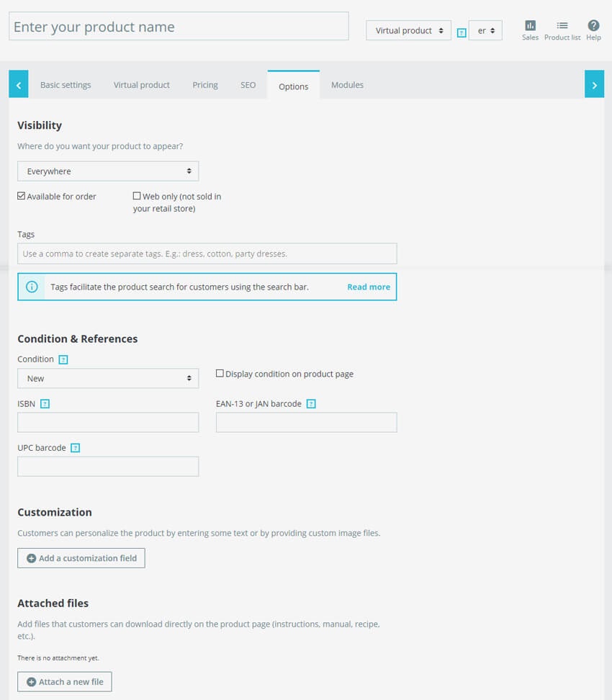Click the product name input field
This screenshot has height=700, width=612.
[x=178, y=26]
